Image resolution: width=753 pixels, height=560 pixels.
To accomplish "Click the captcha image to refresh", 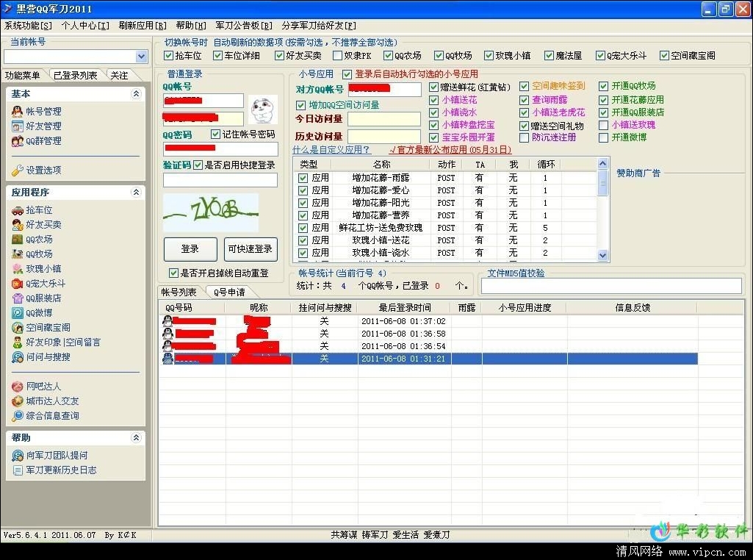I will pos(211,212).
